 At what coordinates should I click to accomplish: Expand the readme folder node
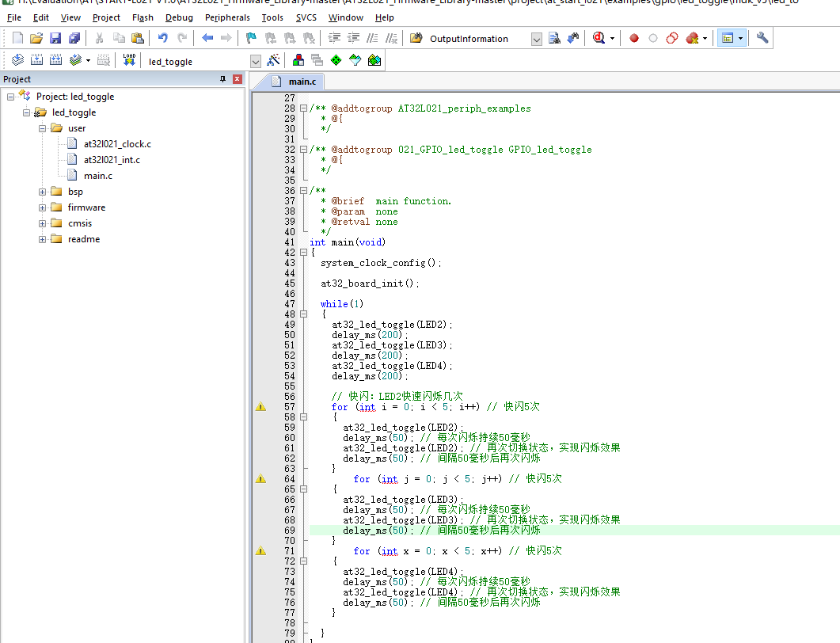click(x=42, y=239)
